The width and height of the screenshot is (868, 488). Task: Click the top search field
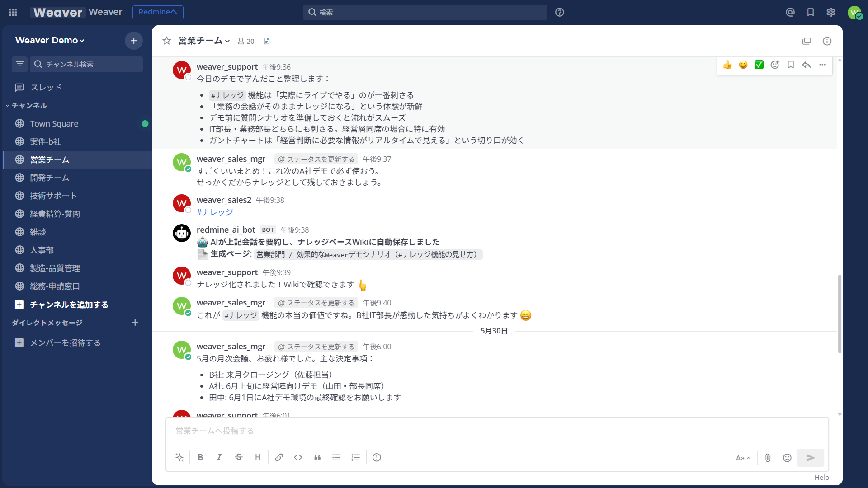(x=425, y=12)
